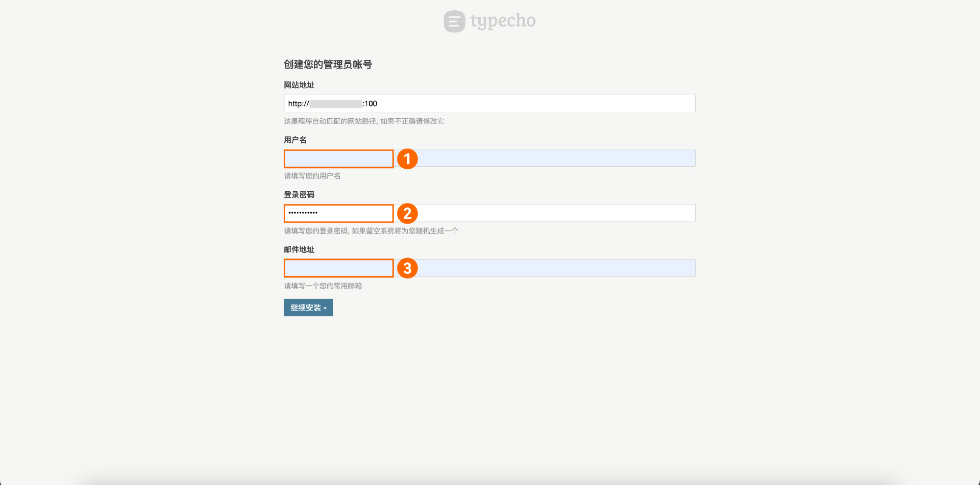The width and height of the screenshot is (980, 485).
Task: Click the 请填写您的用户名 hint text
Action: (x=312, y=176)
